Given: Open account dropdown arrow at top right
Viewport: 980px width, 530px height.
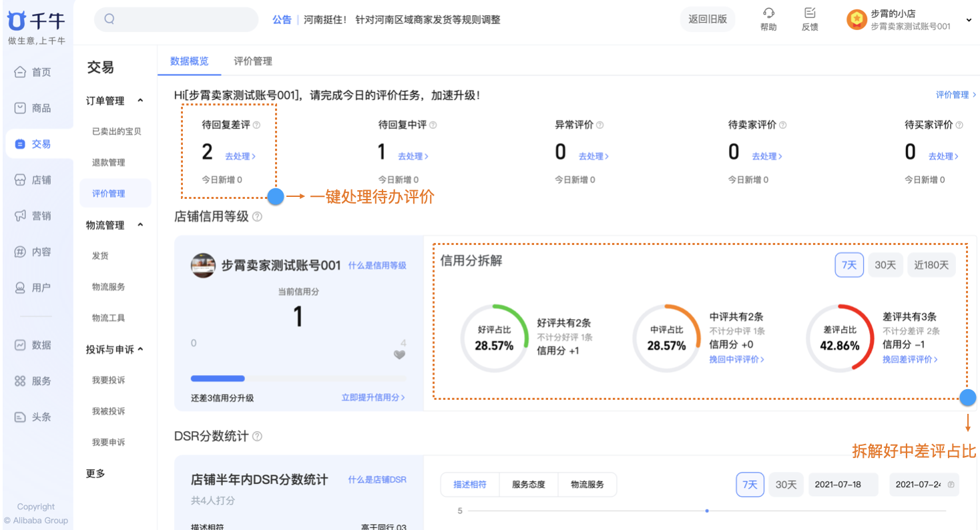Looking at the screenshot, I should point(968,20).
